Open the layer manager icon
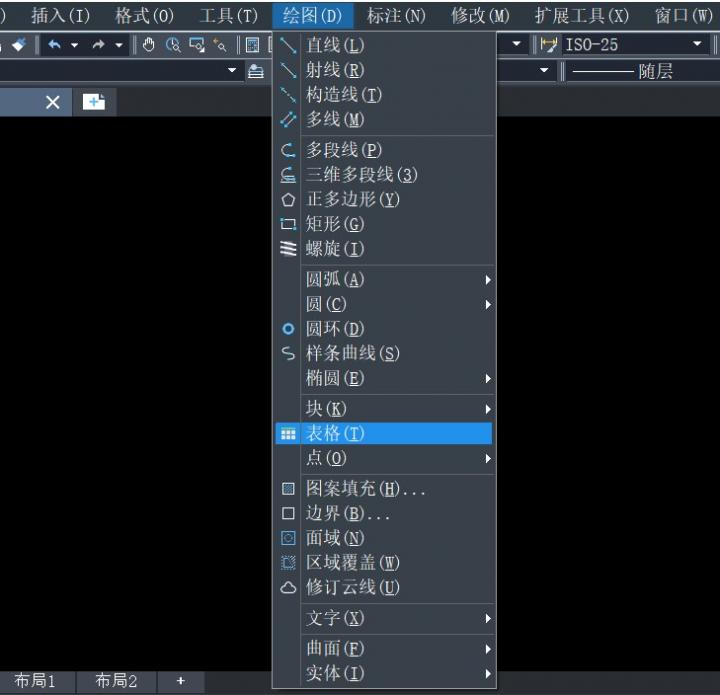720x695 pixels. point(256,71)
